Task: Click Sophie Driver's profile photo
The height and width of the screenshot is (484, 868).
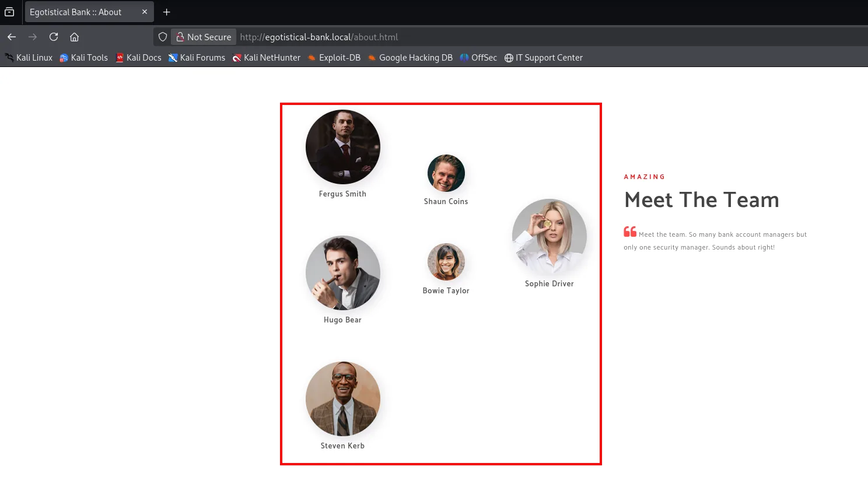Action: [549, 237]
